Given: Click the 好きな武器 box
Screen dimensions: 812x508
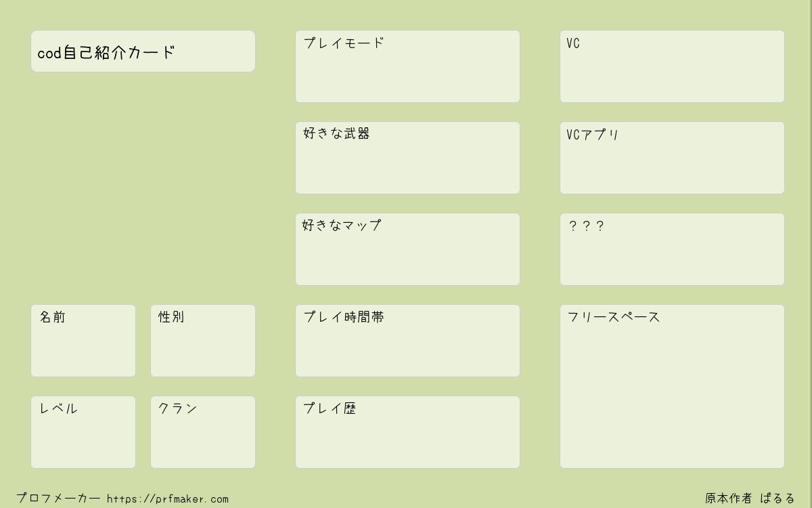Looking at the screenshot, I should pyautogui.click(x=407, y=158).
